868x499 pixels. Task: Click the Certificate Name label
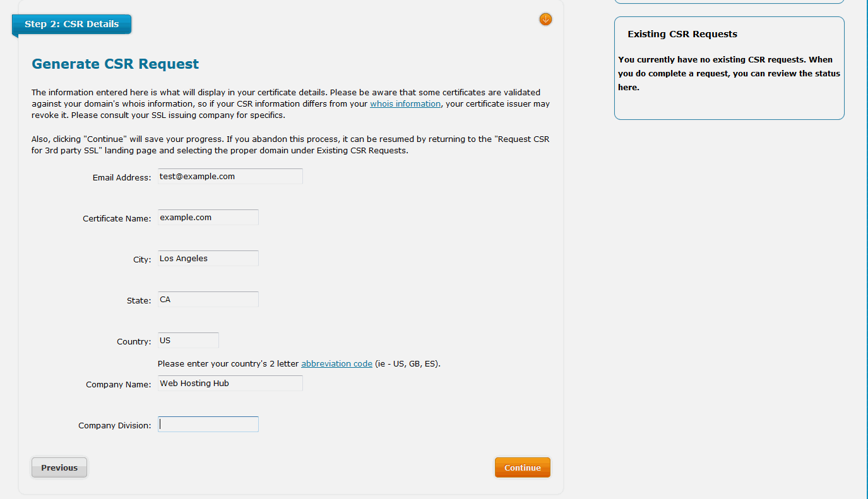click(117, 219)
